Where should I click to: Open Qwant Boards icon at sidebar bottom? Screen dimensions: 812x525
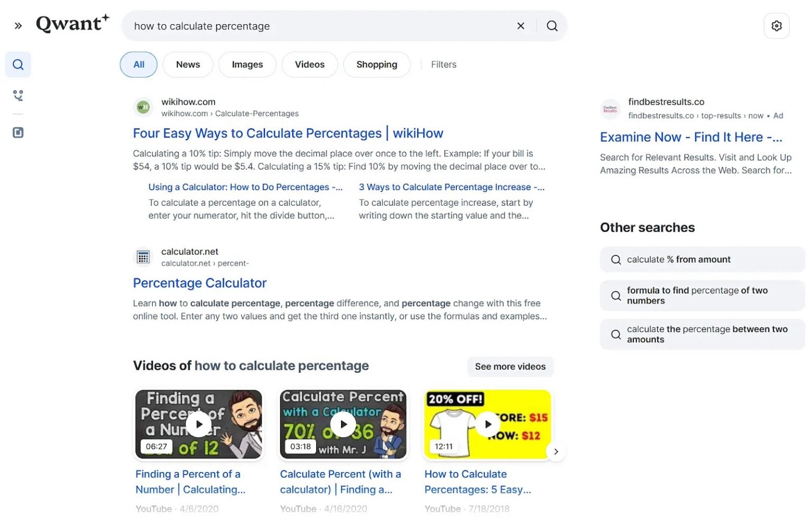[18, 132]
